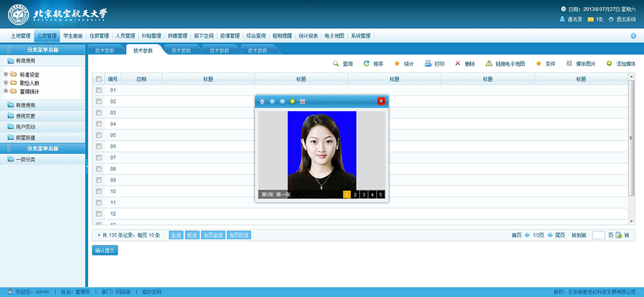This screenshot has height=297, width=644.
Task: Open the 土地管理 menu
Action: pos(21,36)
